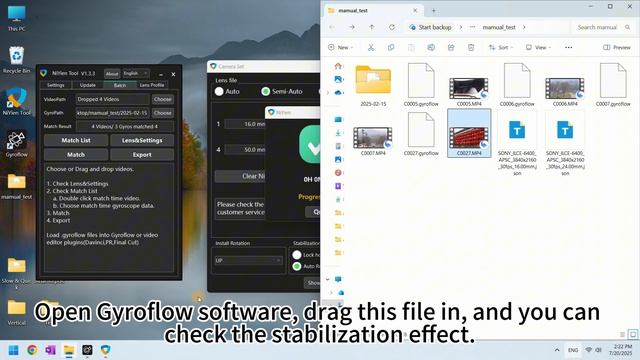Switch to Lens Profile tab
Screen dimensions: 640x360
point(152,85)
